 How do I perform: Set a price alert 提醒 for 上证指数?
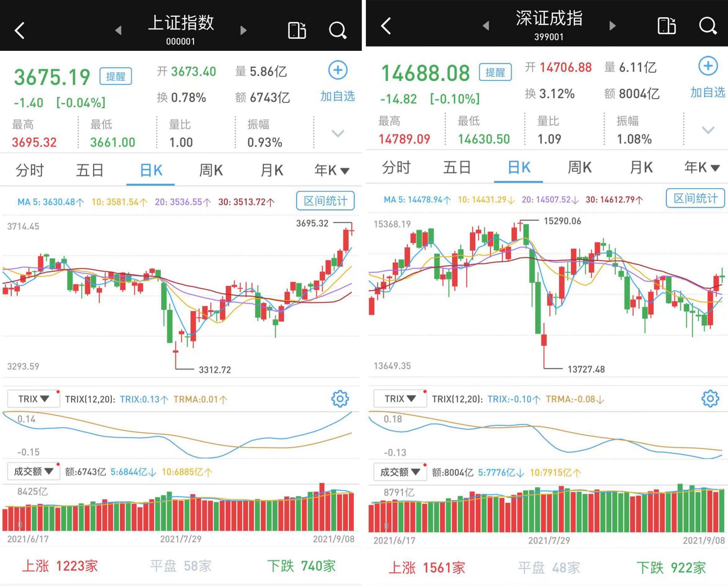(116, 76)
